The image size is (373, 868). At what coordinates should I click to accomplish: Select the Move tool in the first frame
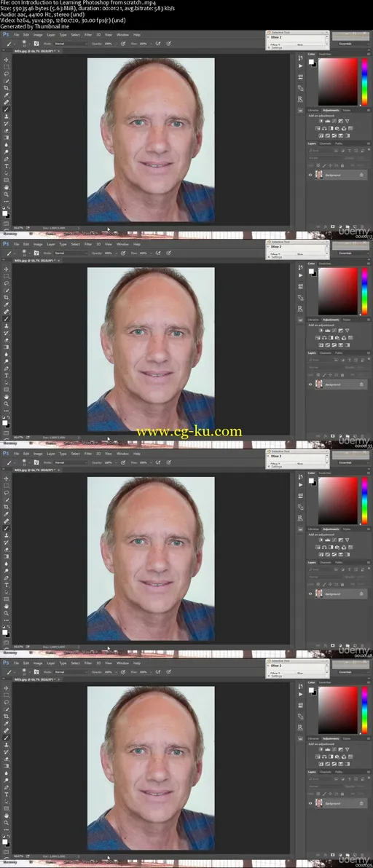tap(6, 59)
